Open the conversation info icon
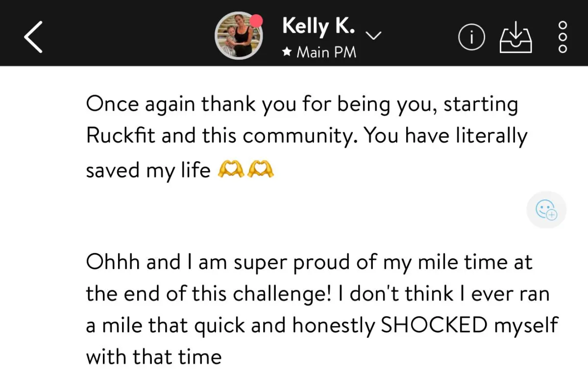This screenshot has height=376, width=588. [x=471, y=37]
